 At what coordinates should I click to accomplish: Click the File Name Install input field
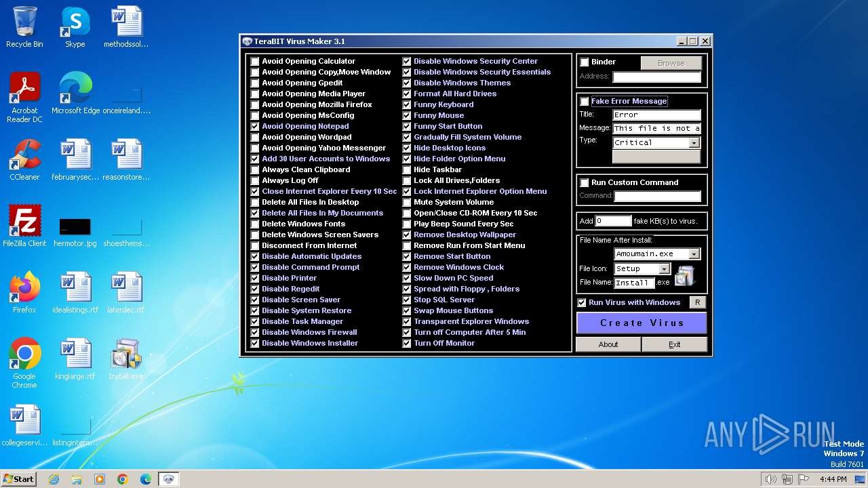pos(634,283)
